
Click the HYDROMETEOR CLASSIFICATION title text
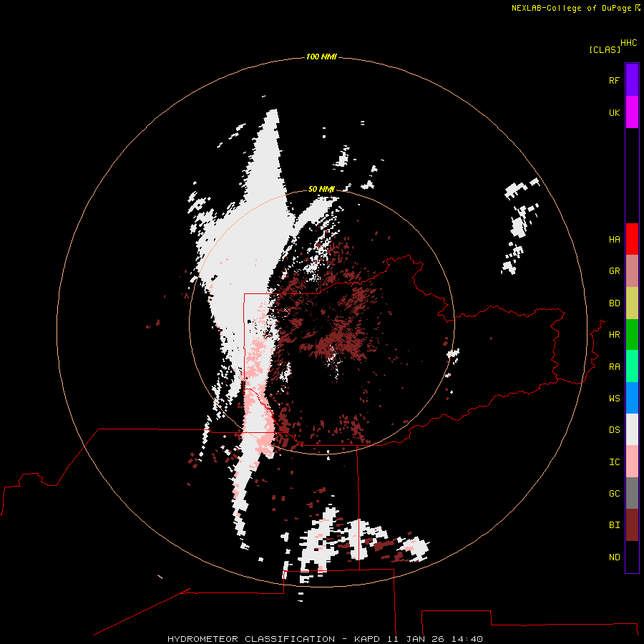coord(251,639)
